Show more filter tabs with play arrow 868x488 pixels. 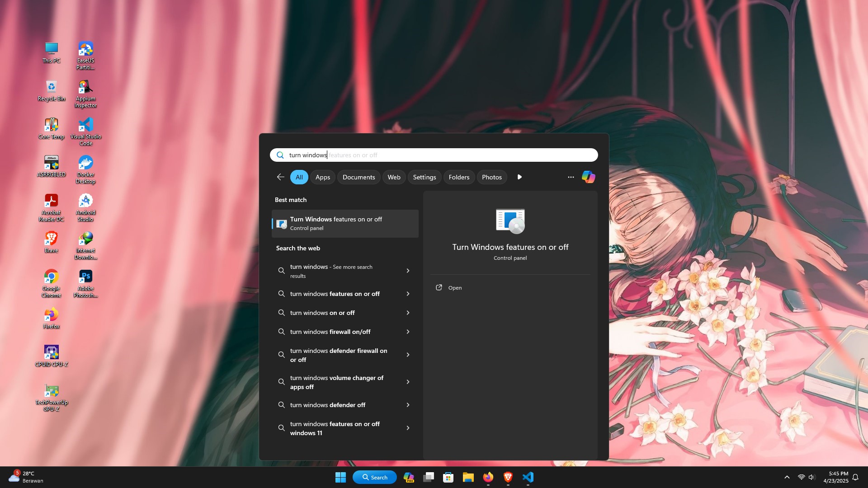[x=519, y=177]
